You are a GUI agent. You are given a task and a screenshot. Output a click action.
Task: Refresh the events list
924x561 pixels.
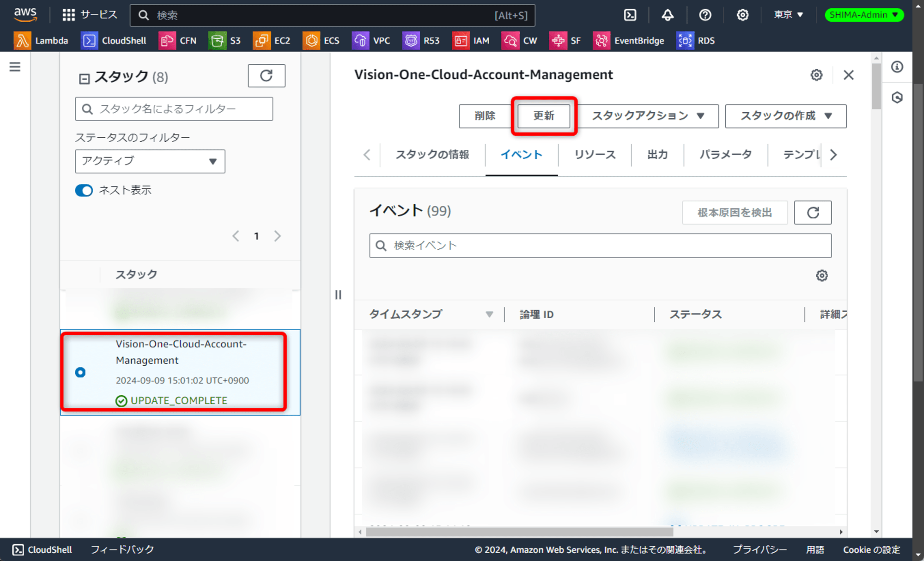click(813, 212)
